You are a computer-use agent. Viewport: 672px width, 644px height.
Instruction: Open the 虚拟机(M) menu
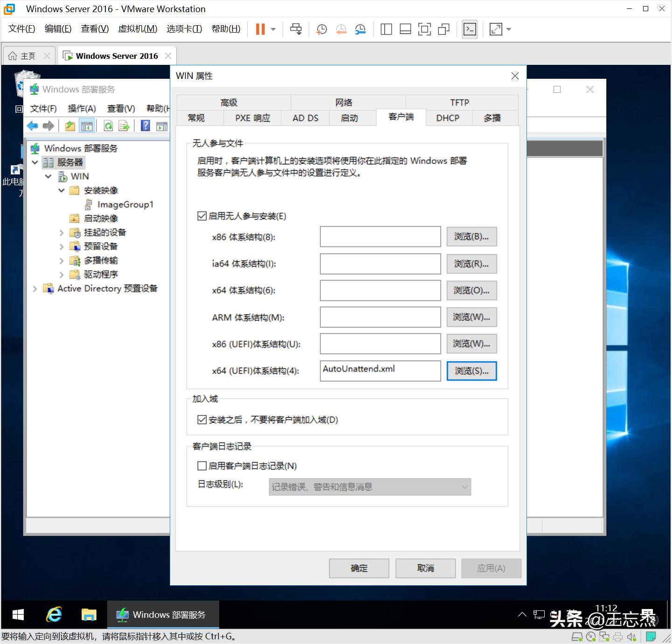click(x=138, y=28)
